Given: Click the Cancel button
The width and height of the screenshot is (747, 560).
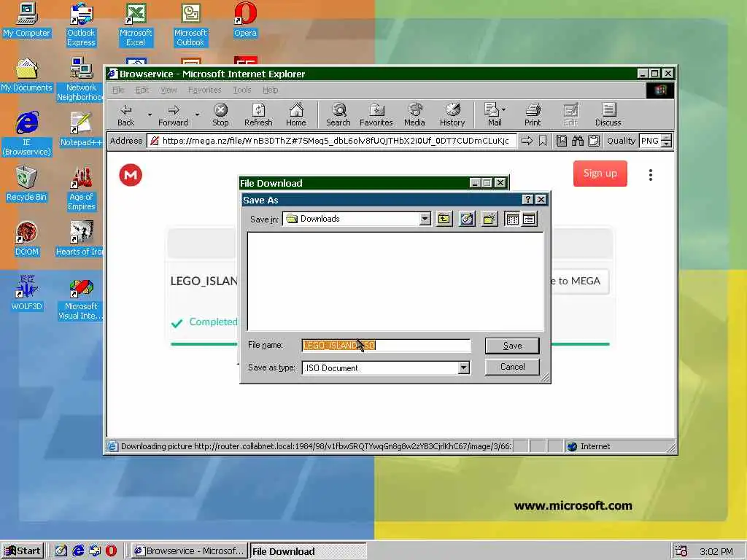Looking at the screenshot, I should (x=512, y=367).
